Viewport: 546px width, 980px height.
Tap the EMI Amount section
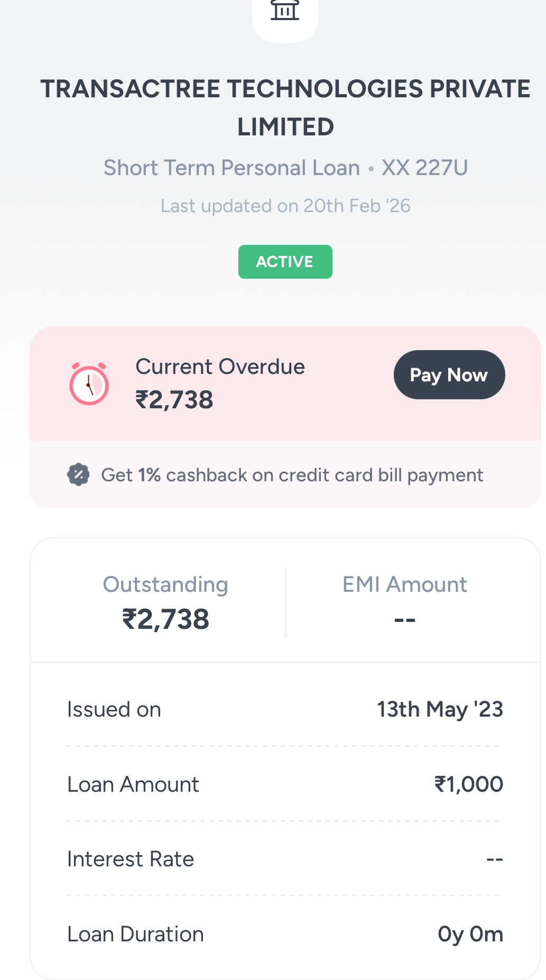click(x=404, y=603)
